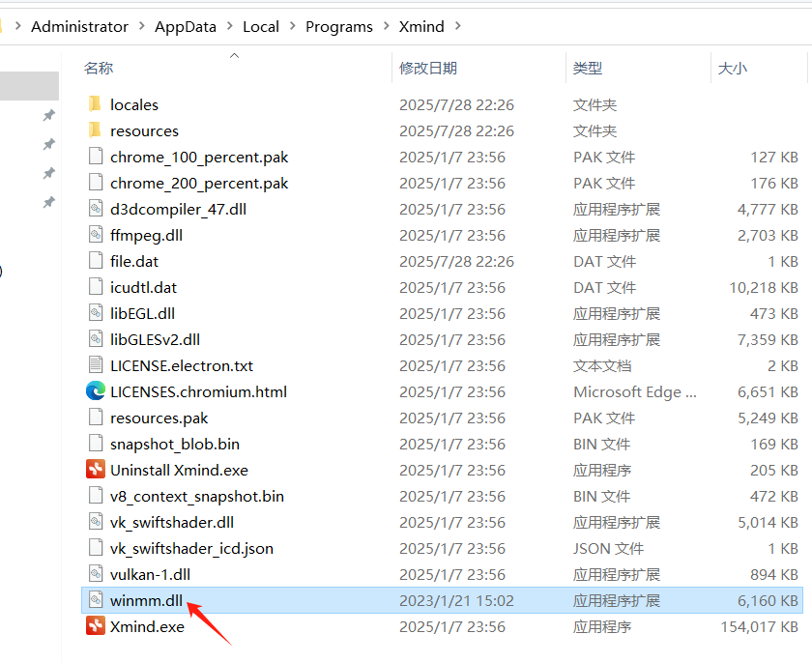The image size is (812, 663).
Task: Click the libGLESv2.dll file icon
Action: tap(96, 339)
